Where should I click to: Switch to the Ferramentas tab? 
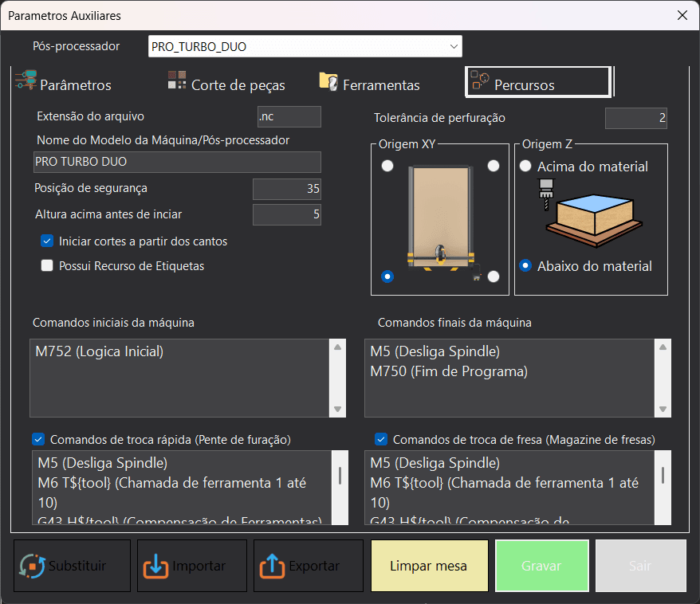pos(370,82)
